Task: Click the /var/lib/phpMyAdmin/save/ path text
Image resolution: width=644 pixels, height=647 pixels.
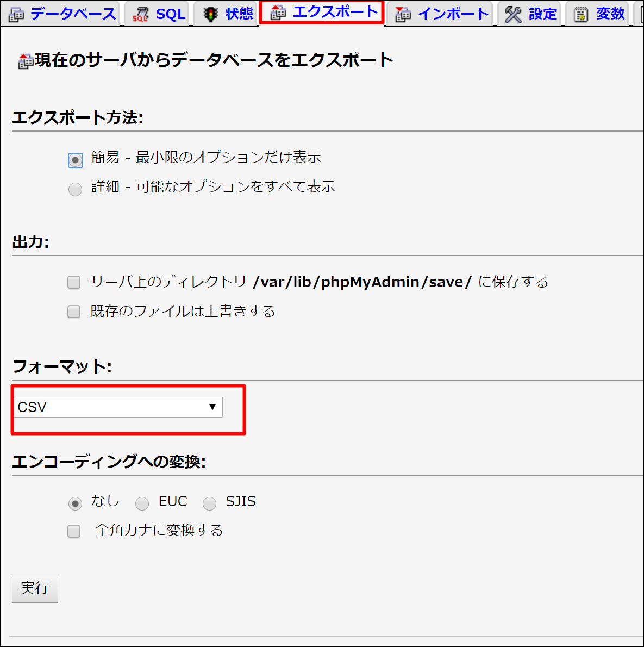Action: 362,282
